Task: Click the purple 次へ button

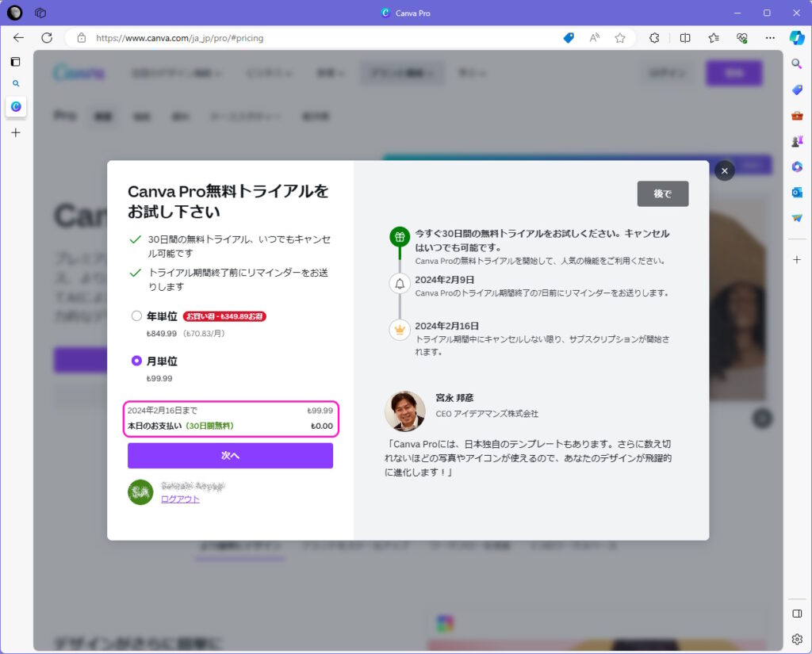Action: click(x=231, y=456)
